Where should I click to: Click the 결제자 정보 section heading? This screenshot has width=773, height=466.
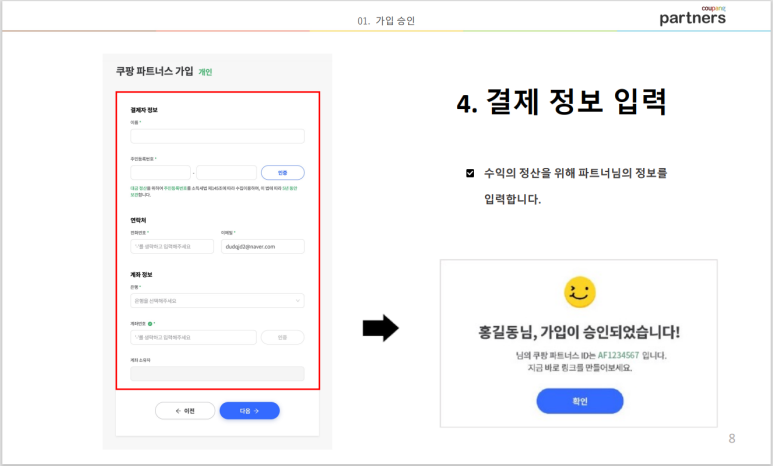pyautogui.click(x=143, y=110)
